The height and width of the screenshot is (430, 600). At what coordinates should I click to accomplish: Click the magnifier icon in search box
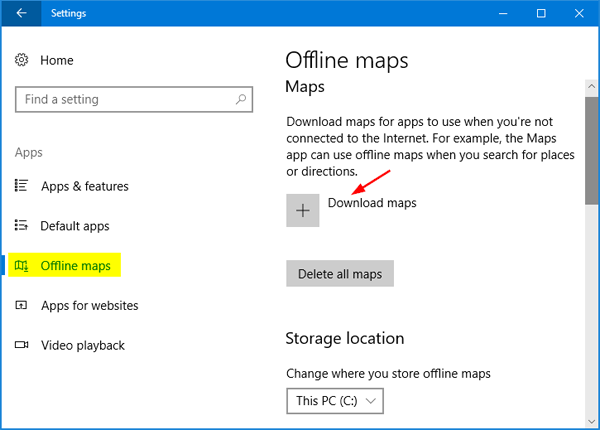pos(240,100)
